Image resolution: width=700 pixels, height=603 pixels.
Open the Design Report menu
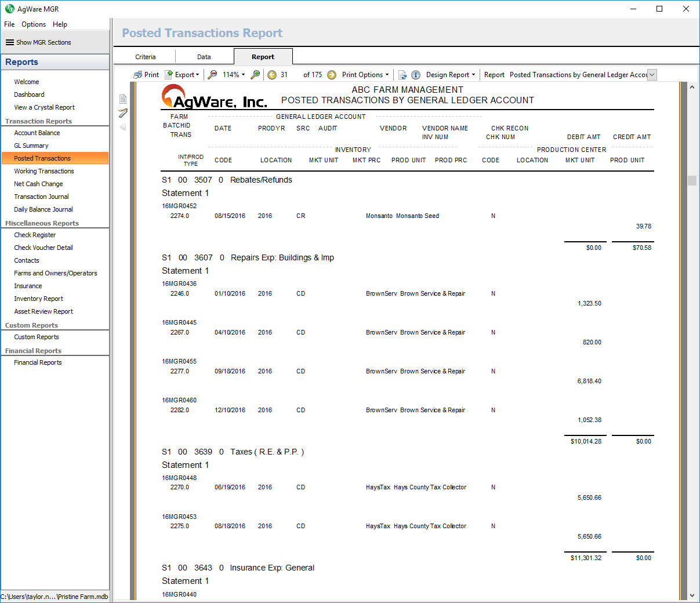[x=450, y=75]
